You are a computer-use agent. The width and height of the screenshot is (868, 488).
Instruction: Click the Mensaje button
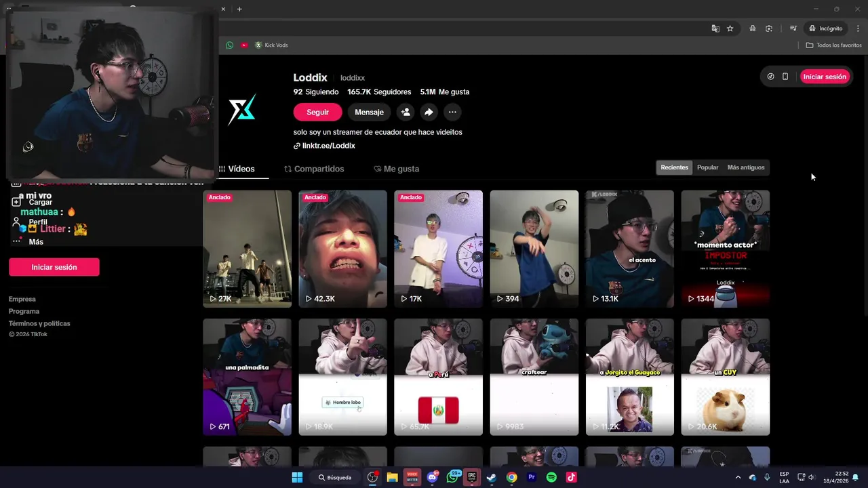[x=369, y=112]
